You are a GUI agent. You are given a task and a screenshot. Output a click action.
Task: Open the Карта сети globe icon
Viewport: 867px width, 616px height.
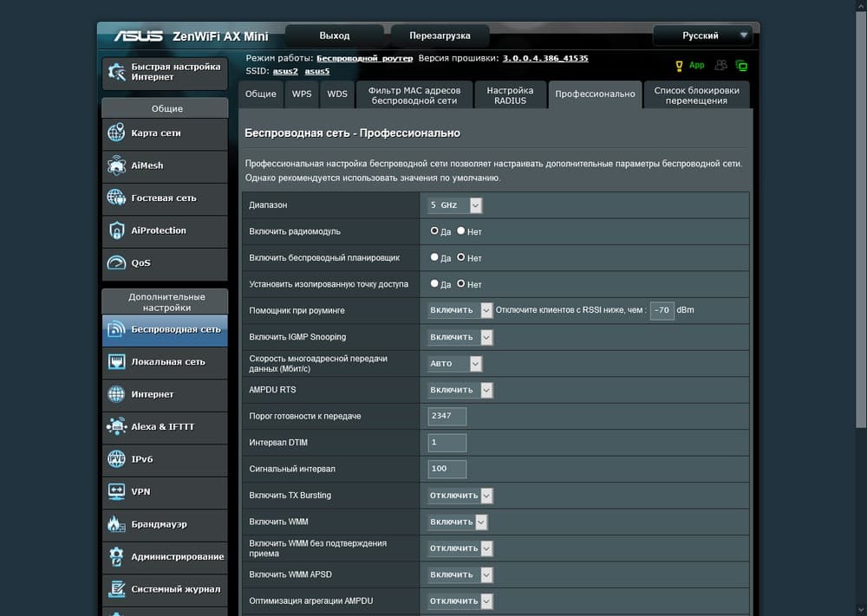click(x=116, y=133)
